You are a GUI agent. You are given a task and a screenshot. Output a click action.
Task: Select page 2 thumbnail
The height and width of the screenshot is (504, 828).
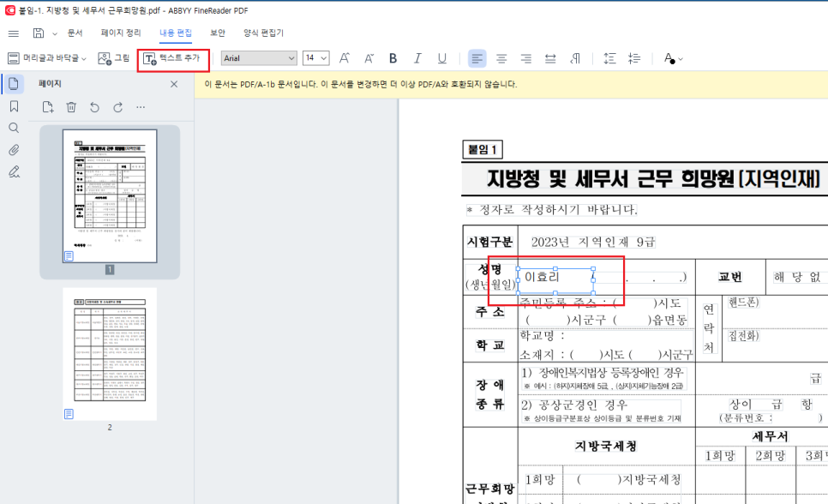110,354
